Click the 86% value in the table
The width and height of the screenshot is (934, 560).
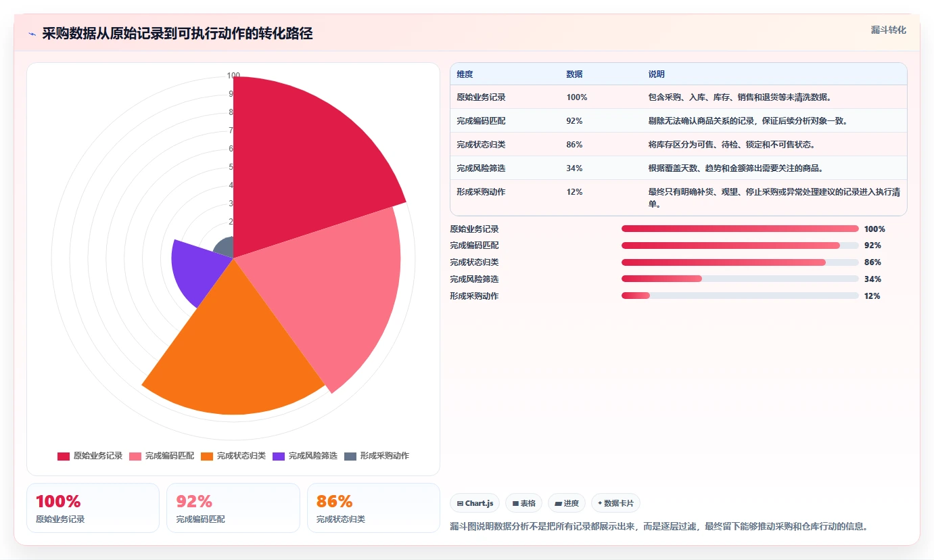pyautogui.click(x=574, y=145)
